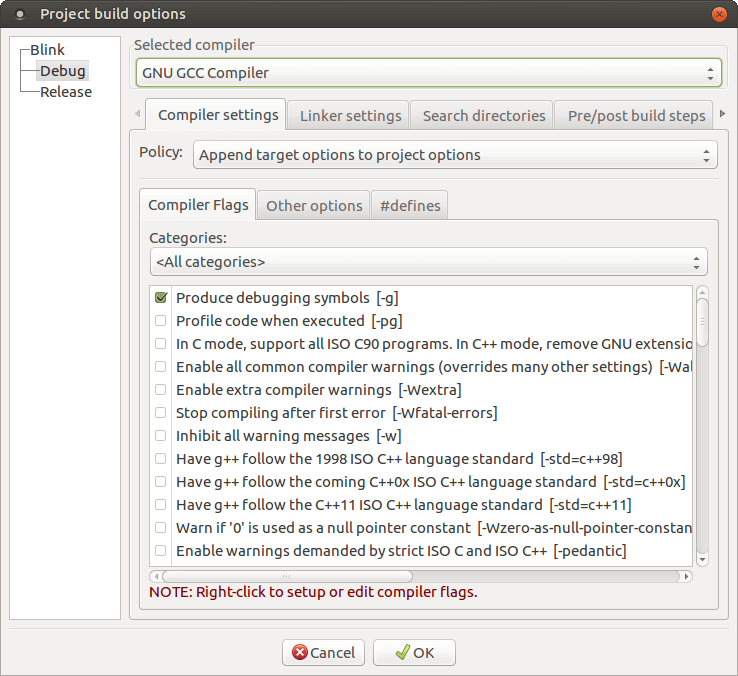Select the Release target in tree
The height and width of the screenshot is (676, 738).
[x=66, y=92]
